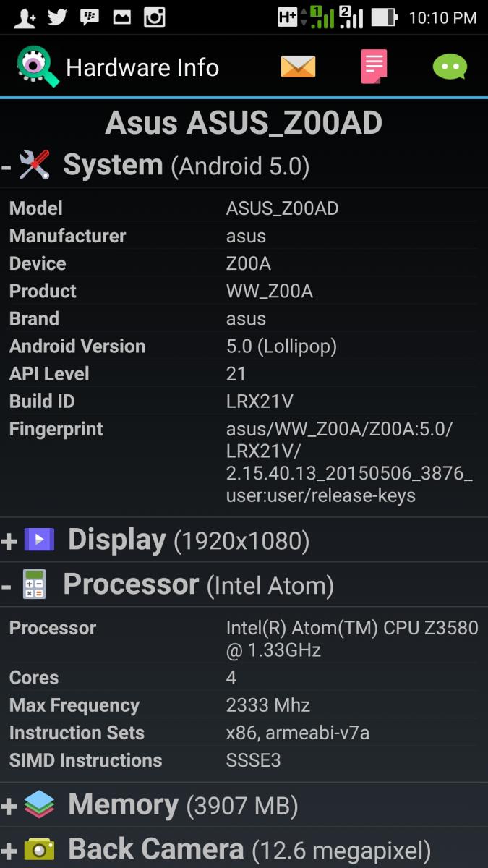
Task: Tap the Twitter notification in status bar
Action: pos(58,17)
